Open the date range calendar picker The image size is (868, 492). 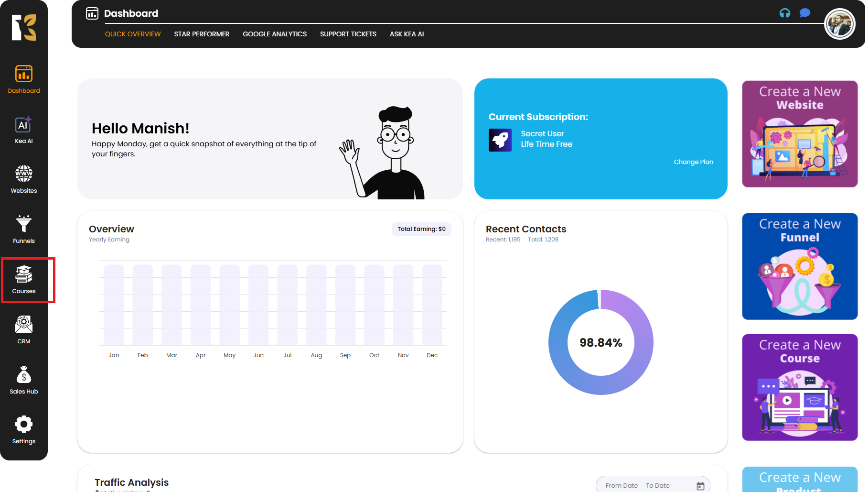pyautogui.click(x=700, y=486)
